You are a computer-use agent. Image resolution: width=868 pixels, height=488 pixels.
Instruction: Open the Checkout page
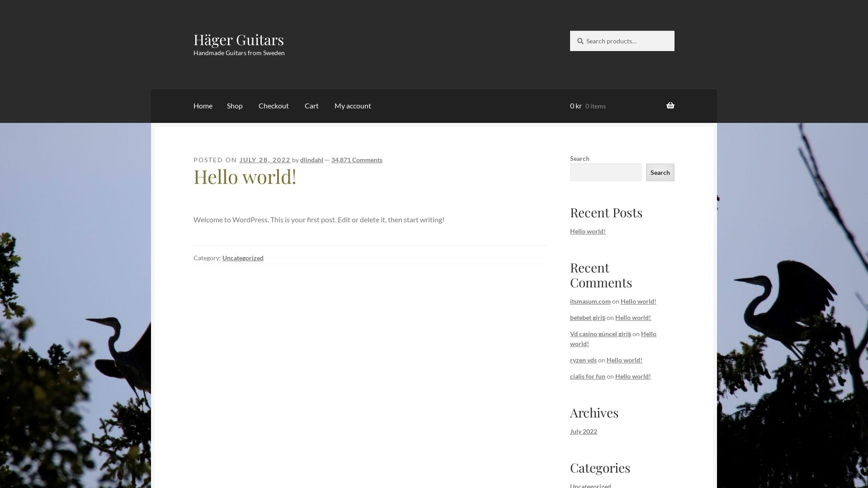[274, 106]
